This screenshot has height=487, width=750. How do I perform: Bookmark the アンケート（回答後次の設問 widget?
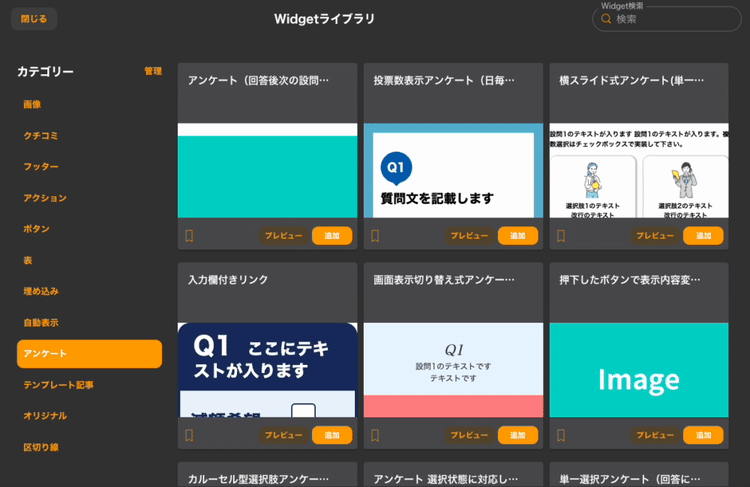point(189,236)
